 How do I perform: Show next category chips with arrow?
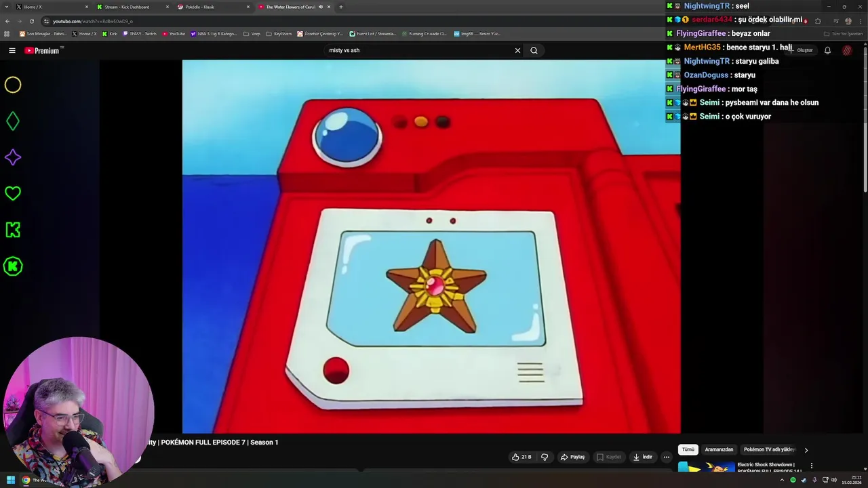click(806, 449)
